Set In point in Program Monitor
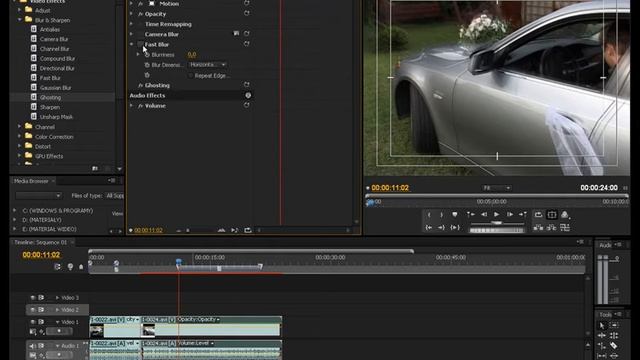Viewport: 640px width, 360px height. coord(429,214)
